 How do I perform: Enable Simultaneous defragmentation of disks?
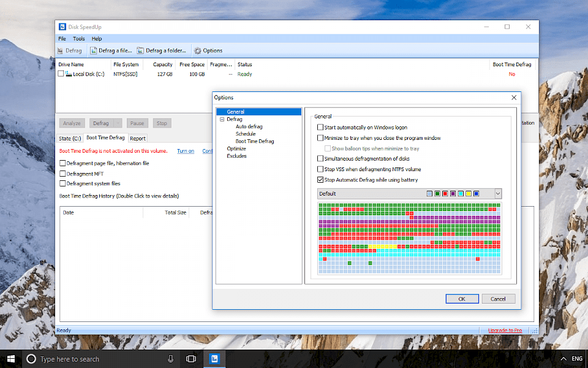pyautogui.click(x=320, y=158)
